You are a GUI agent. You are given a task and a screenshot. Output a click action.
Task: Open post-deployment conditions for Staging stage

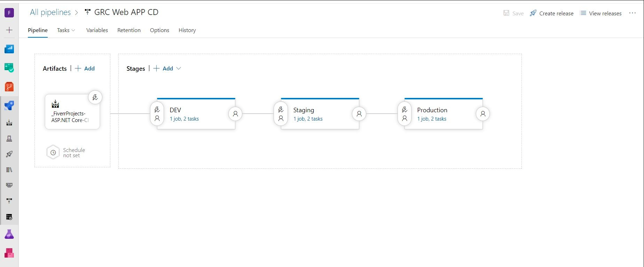point(359,114)
